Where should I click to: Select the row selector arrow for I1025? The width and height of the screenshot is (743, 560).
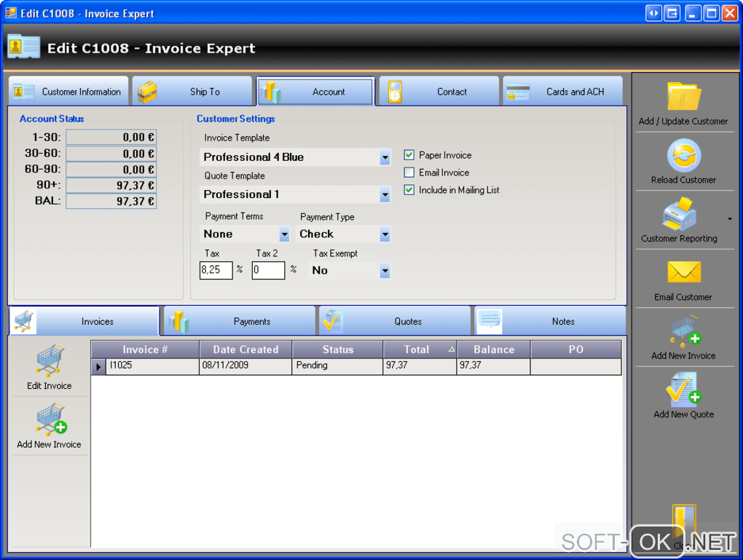click(98, 367)
